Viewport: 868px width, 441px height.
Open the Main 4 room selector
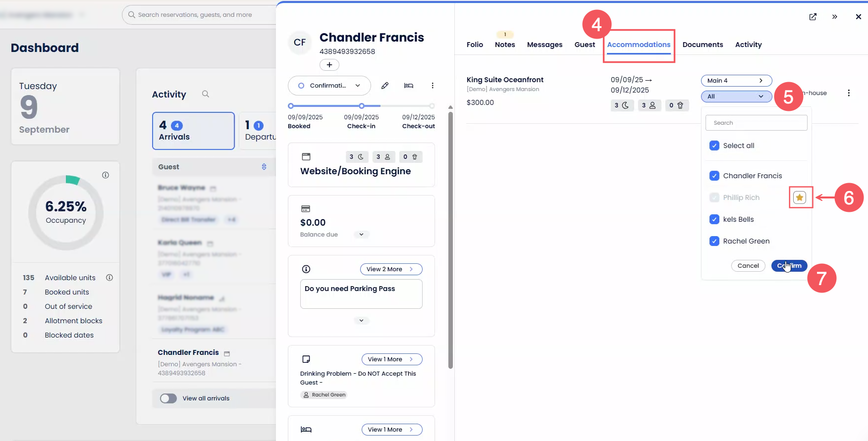point(737,81)
